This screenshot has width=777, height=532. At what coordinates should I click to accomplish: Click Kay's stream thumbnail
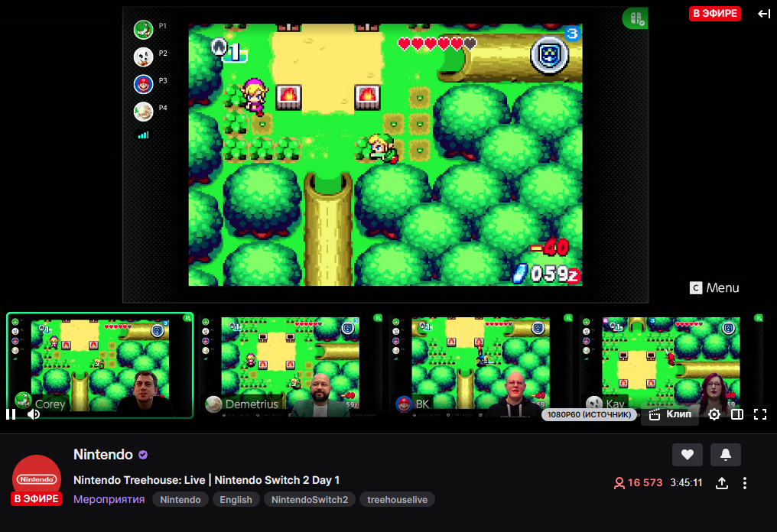pos(671,365)
